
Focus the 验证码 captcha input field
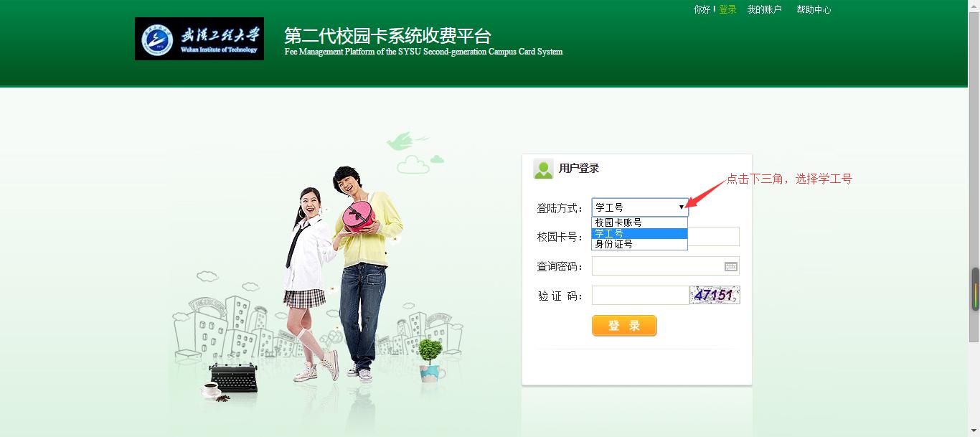640,295
